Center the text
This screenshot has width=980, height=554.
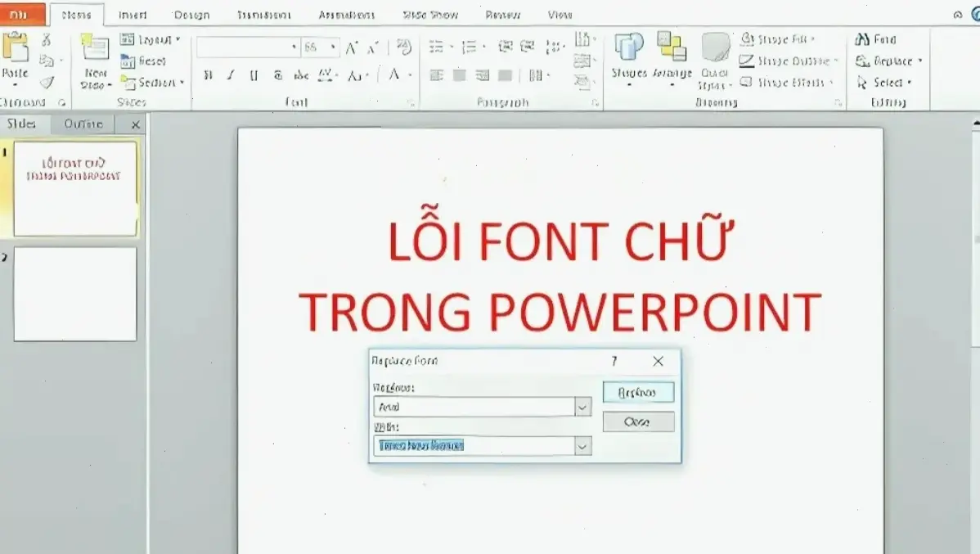click(460, 75)
